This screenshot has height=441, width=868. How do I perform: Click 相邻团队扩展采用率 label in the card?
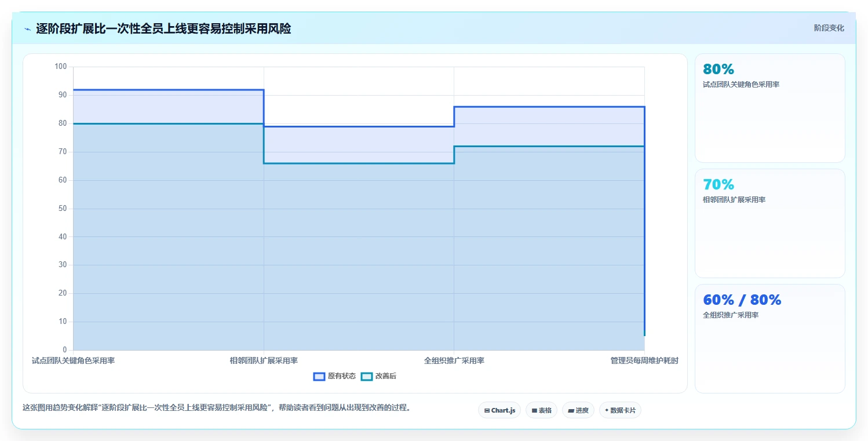pos(734,200)
